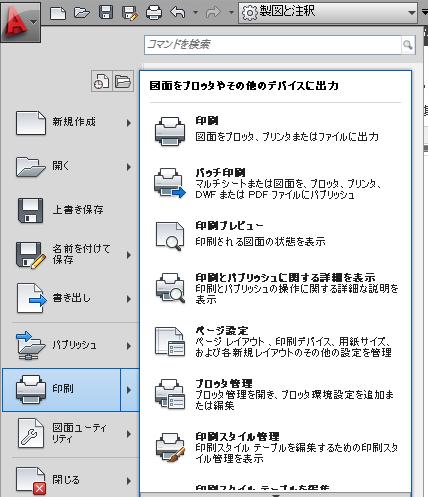The image size is (428, 497).
Task: Select 上書き保存 menu item
Action: click(78, 210)
